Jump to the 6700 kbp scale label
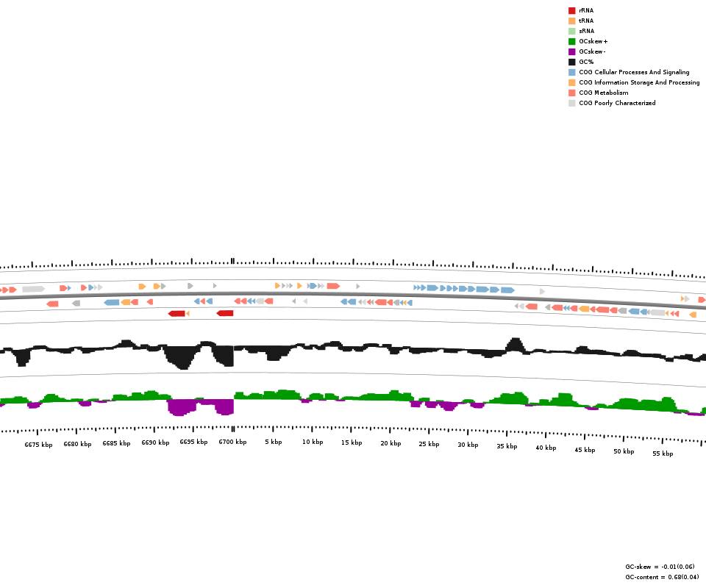Image resolution: width=706 pixels, height=588 pixels. 232,442
